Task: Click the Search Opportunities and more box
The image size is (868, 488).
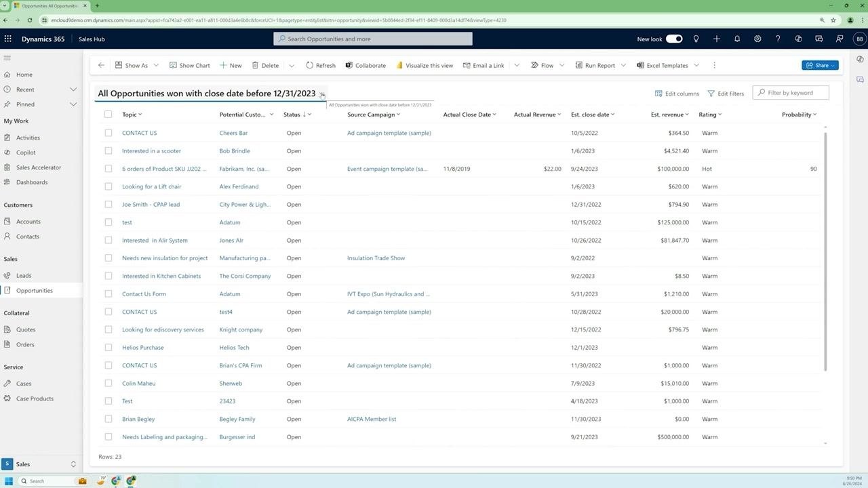Action: 373,39
